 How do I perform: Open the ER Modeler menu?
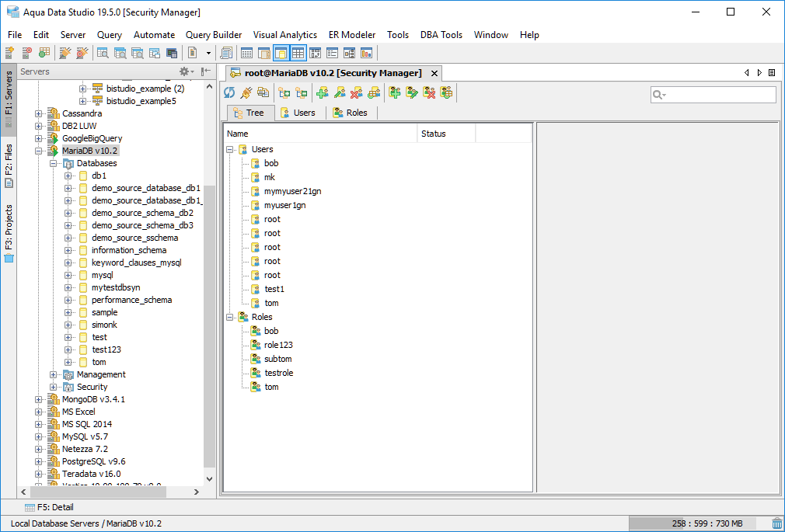point(352,34)
